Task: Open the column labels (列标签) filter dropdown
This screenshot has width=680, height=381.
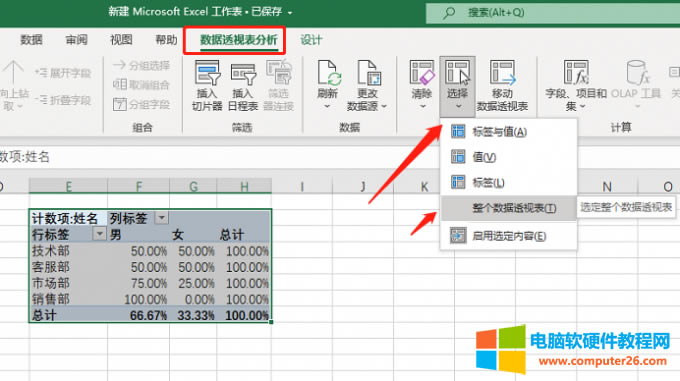Action: click(x=161, y=218)
